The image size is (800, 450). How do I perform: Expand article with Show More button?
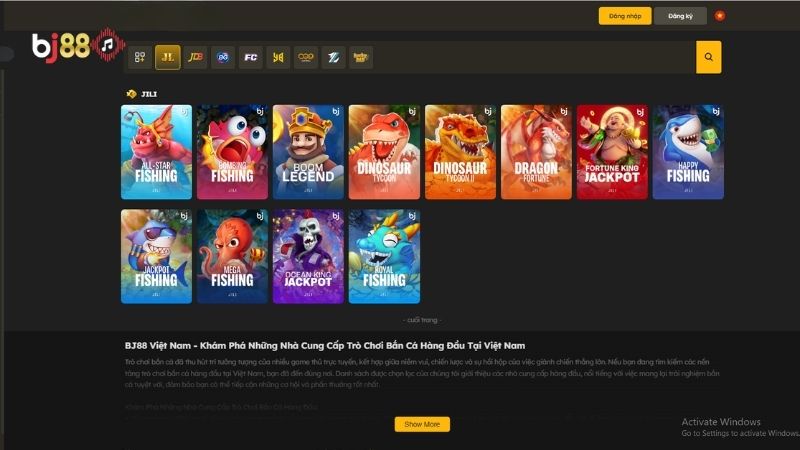pos(422,424)
